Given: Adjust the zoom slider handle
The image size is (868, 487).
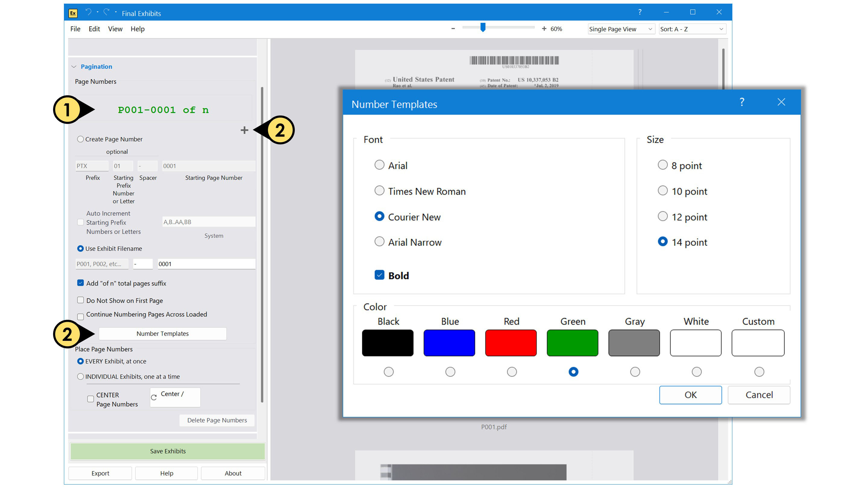Looking at the screenshot, I should [483, 28].
